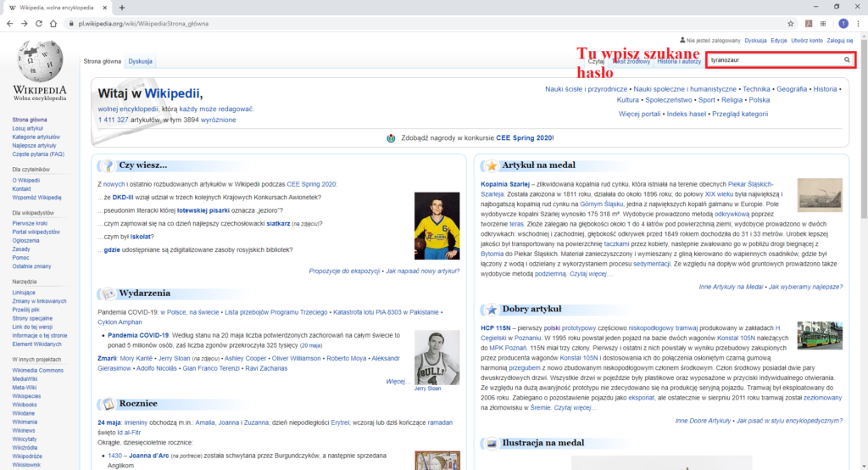Open the Edycje link at top

point(779,41)
